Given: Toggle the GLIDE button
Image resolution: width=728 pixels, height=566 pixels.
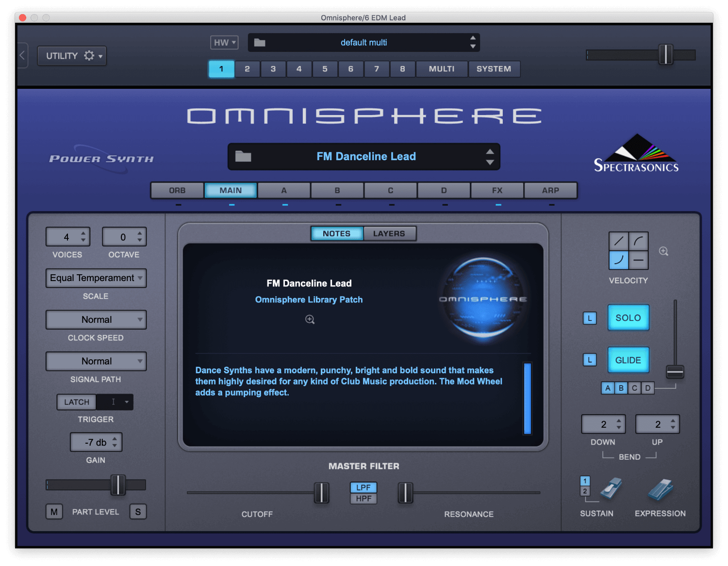Looking at the screenshot, I should [628, 360].
